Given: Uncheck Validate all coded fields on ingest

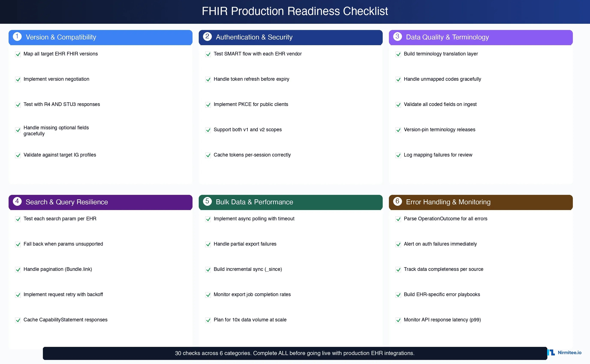Looking at the screenshot, I should click(x=398, y=105).
